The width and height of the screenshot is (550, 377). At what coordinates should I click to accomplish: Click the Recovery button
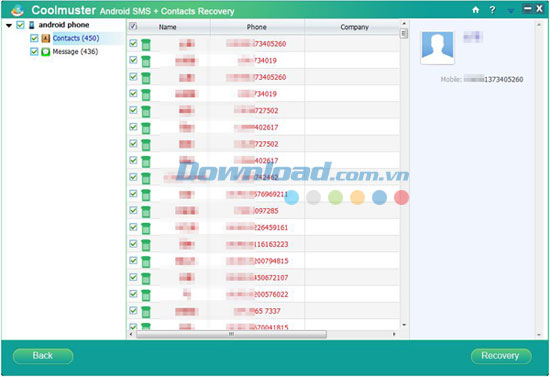501,356
